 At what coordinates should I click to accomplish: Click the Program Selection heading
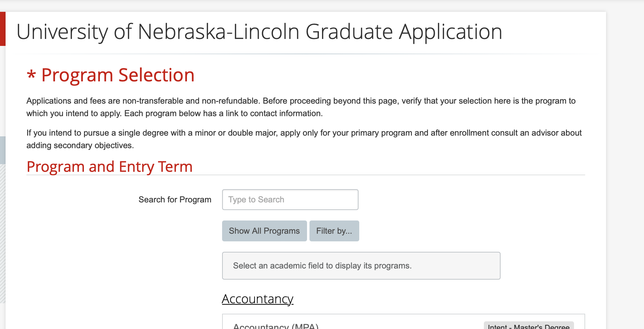point(118,75)
